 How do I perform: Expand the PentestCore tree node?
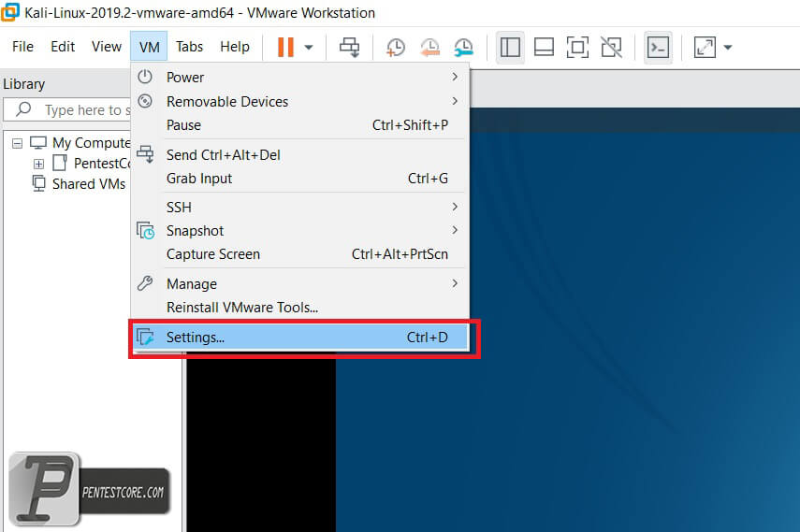click(x=38, y=164)
